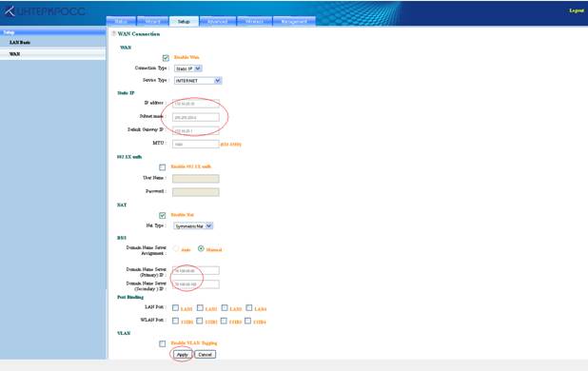Screen dimensions: 588x371
Task: Check the third WLAN Port SSID checkbox
Action: point(224,321)
